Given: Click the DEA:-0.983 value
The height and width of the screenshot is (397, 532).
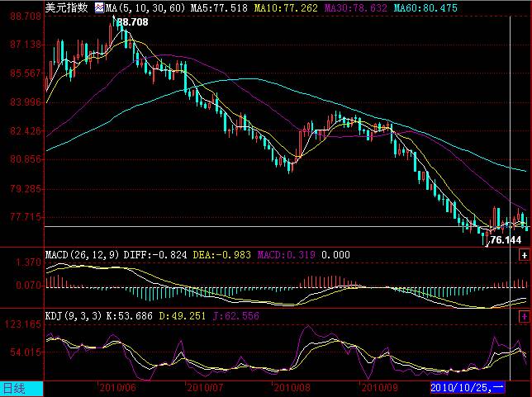Looking at the screenshot, I should tap(222, 255).
